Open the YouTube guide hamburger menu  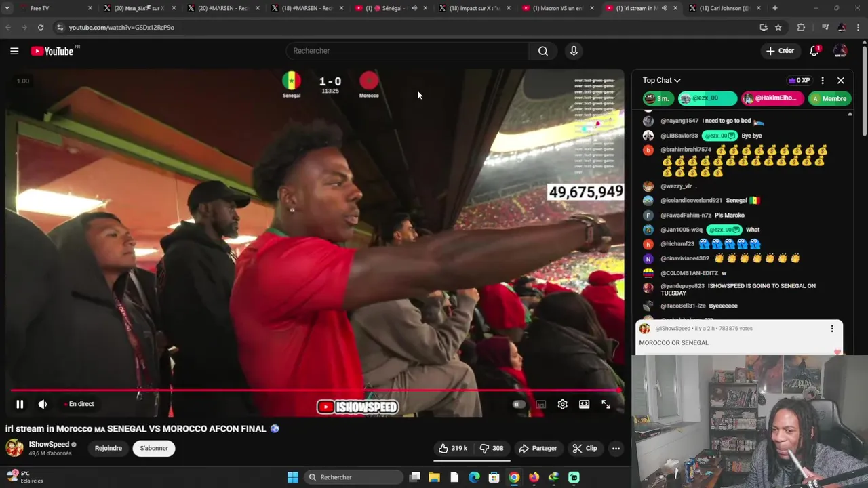point(14,51)
